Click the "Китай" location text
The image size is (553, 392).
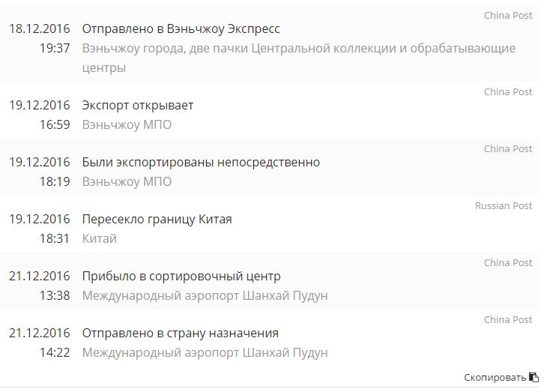pyautogui.click(x=99, y=238)
